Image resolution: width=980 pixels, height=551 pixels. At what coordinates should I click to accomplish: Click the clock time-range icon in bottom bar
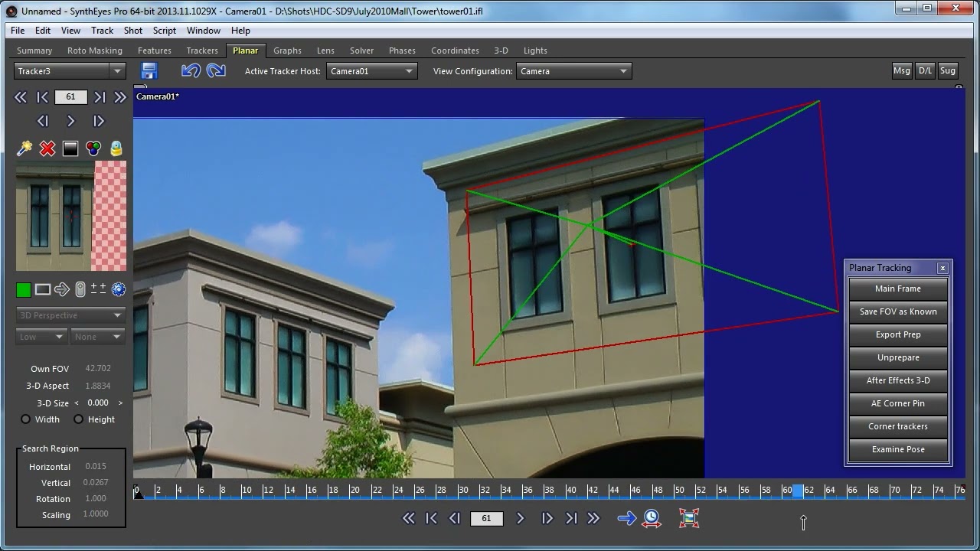[x=652, y=518]
